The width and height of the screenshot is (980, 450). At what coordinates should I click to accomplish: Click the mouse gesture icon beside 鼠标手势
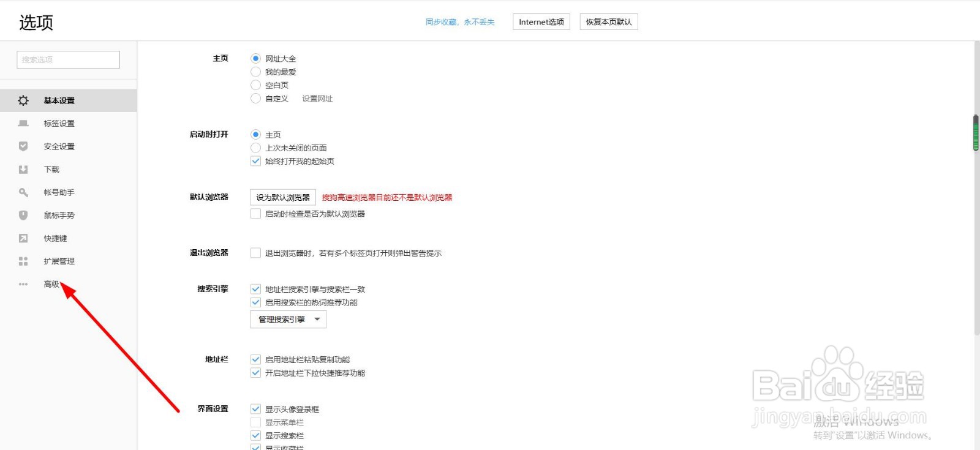23,216
